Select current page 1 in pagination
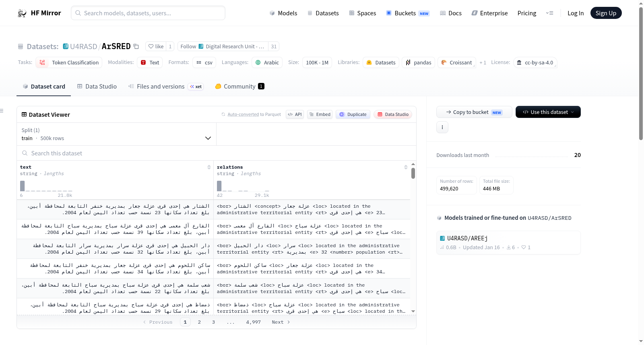 pos(185,322)
